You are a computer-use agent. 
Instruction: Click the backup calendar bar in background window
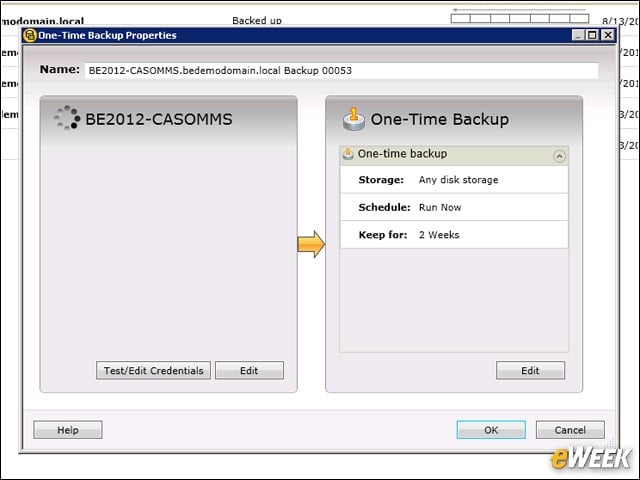click(x=520, y=18)
